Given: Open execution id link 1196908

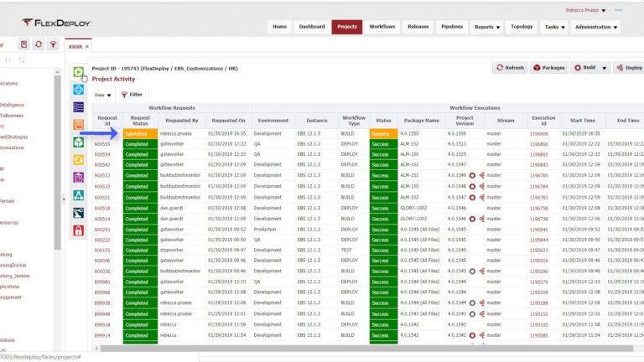Looking at the screenshot, I should [x=538, y=134].
